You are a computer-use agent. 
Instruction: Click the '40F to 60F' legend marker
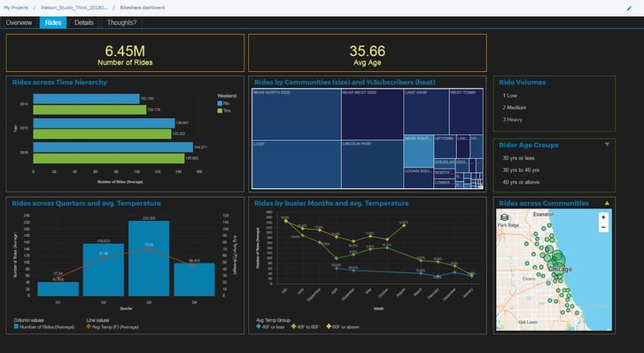click(x=293, y=326)
